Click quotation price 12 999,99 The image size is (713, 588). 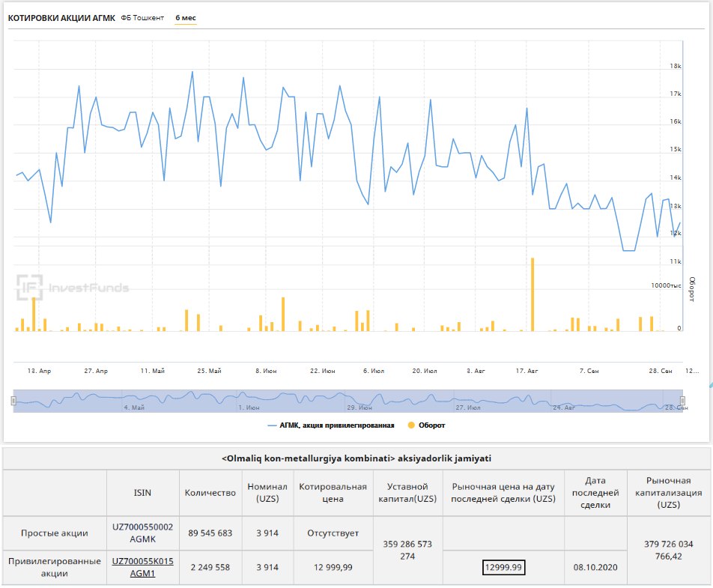click(x=333, y=567)
